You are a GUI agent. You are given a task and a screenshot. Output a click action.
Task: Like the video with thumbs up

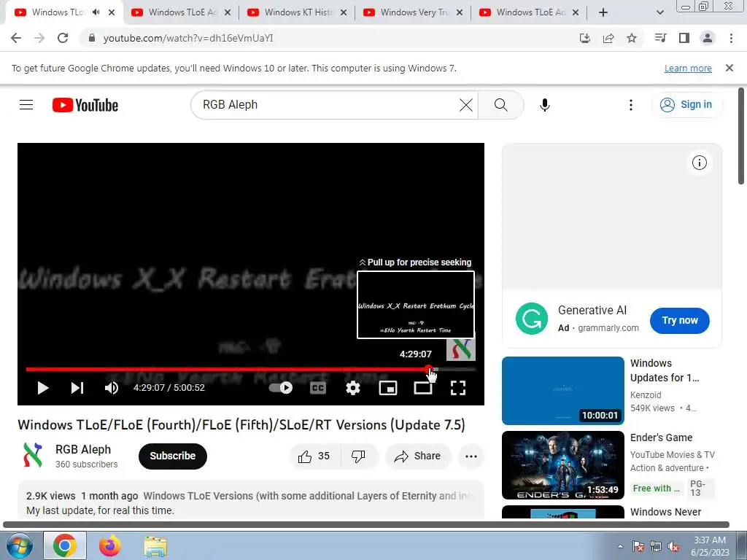[x=314, y=456]
